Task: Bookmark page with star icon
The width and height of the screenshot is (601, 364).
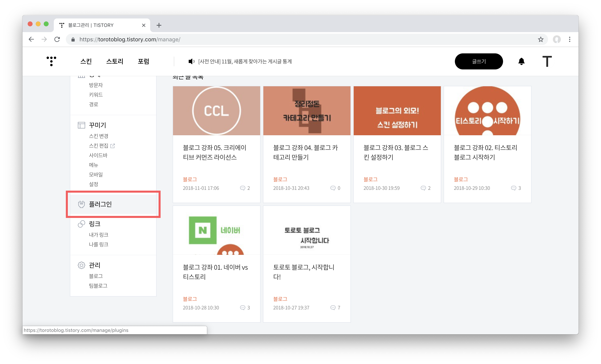Action: [541, 40]
